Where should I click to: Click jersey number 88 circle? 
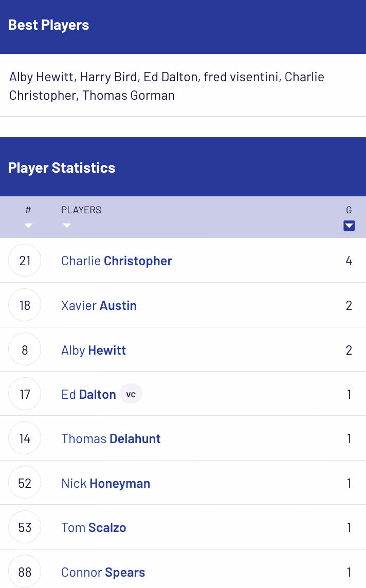[25, 572]
